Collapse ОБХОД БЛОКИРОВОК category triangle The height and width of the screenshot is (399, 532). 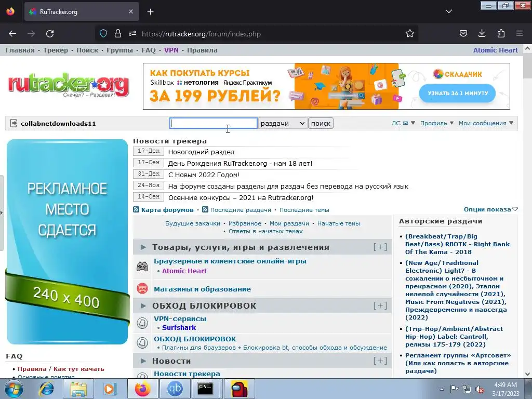click(x=143, y=306)
